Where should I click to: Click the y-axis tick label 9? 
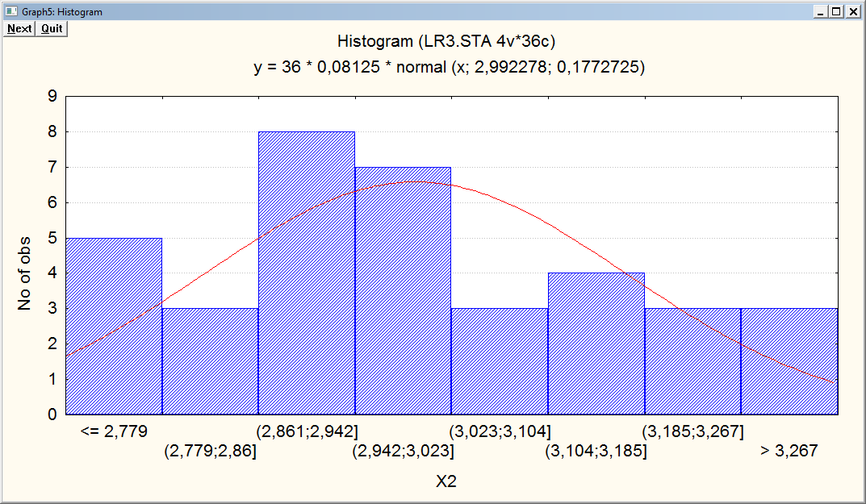52,96
